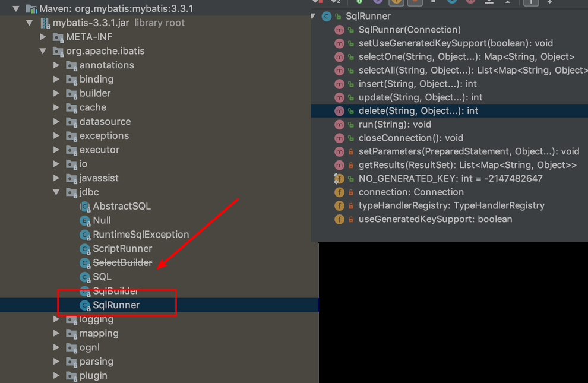Click the SqlRunner(Connection) constructor method icon
The width and height of the screenshot is (588, 383).
[339, 30]
